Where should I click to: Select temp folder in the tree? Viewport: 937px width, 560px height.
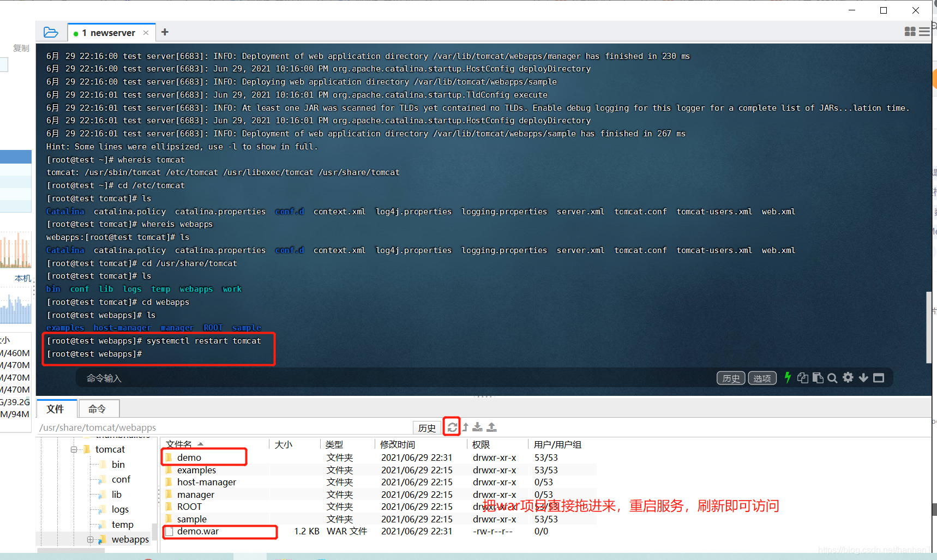click(122, 525)
